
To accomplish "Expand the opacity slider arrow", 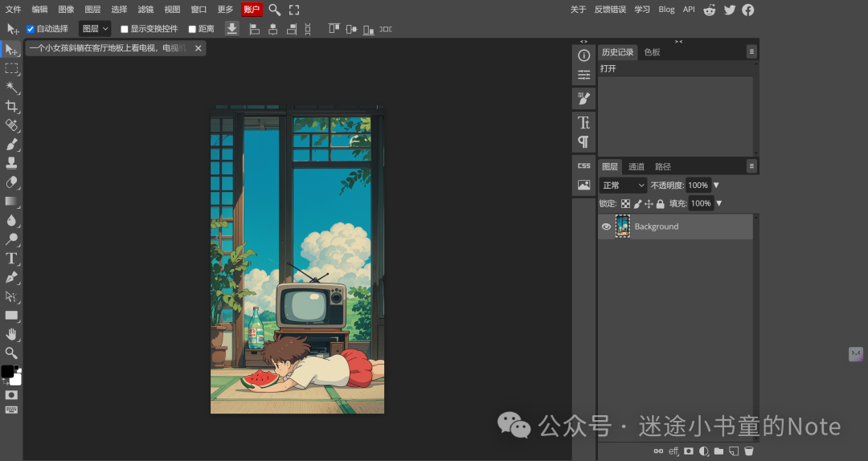I will 716,186.
